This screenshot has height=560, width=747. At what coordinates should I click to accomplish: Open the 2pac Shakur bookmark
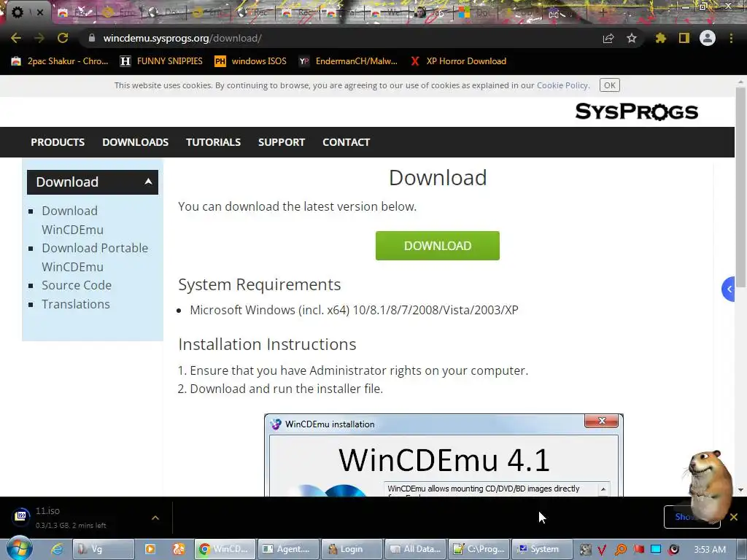click(x=60, y=61)
